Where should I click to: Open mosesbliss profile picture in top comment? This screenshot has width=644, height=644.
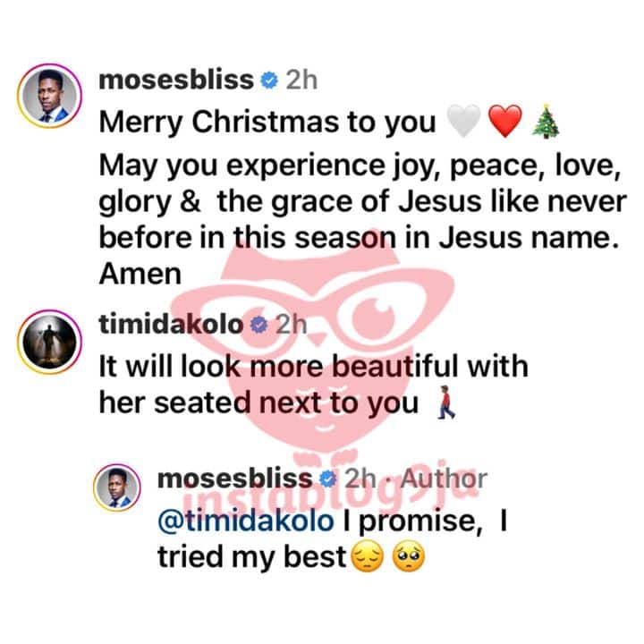[50, 96]
